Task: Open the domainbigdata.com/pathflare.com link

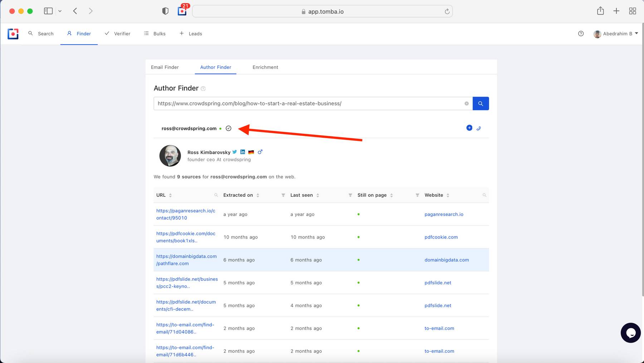Action: [x=186, y=260]
